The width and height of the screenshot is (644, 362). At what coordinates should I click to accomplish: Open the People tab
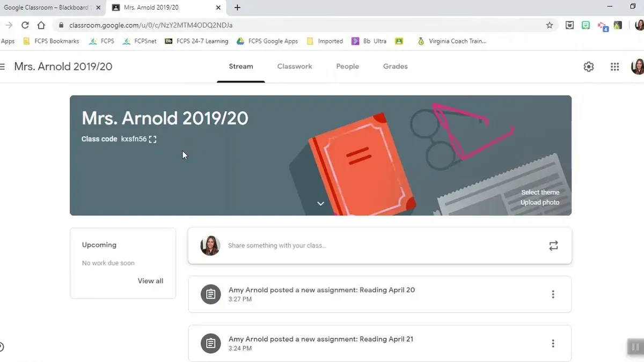[348, 67]
